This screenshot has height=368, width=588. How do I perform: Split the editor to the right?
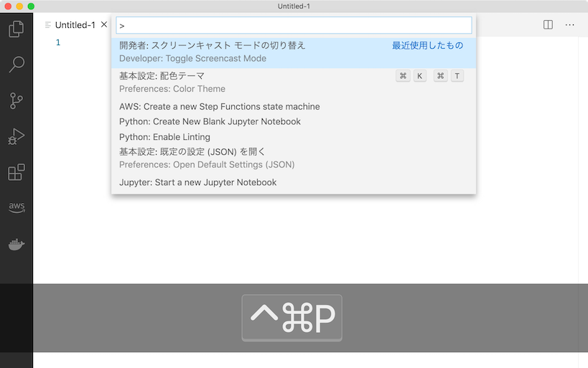pos(548,24)
